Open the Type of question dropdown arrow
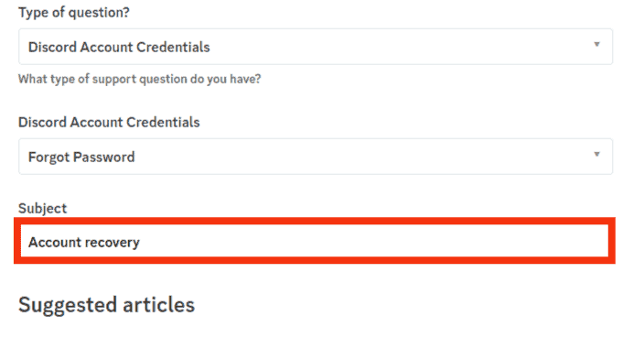This screenshot has width=644, height=338. 596,44
